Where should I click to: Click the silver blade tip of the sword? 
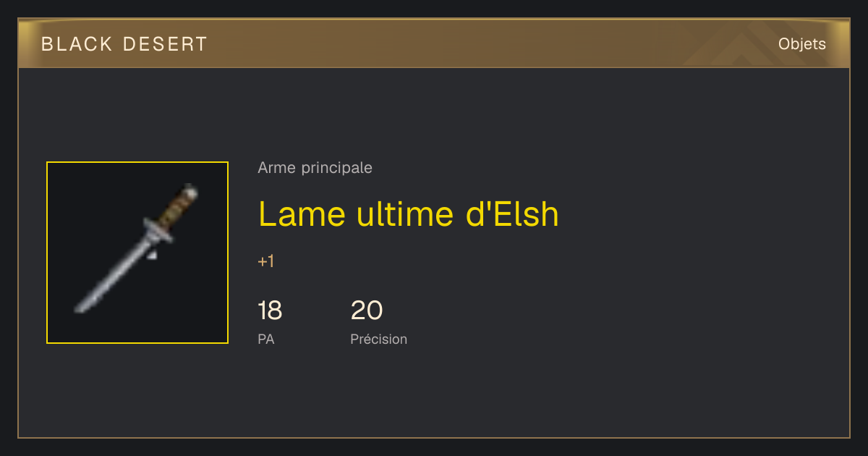tap(81, 306)
